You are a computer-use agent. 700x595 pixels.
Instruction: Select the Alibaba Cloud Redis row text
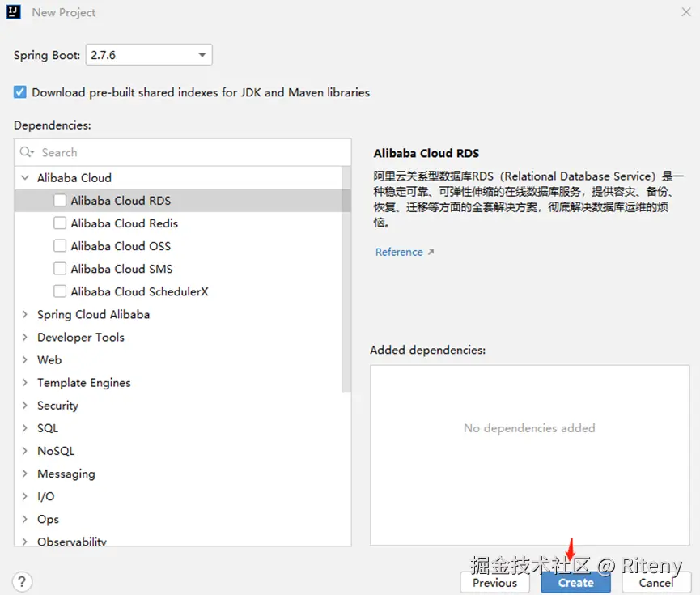[x=124, y=223]
